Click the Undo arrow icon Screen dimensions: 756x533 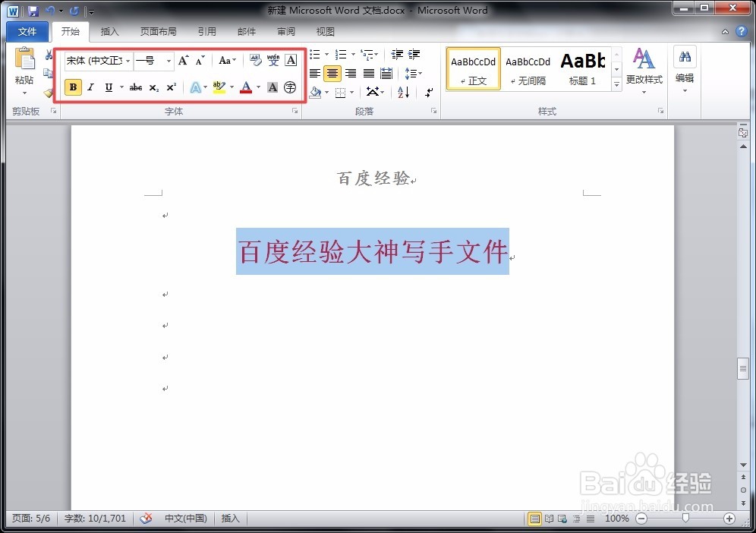tap(50, 11)
